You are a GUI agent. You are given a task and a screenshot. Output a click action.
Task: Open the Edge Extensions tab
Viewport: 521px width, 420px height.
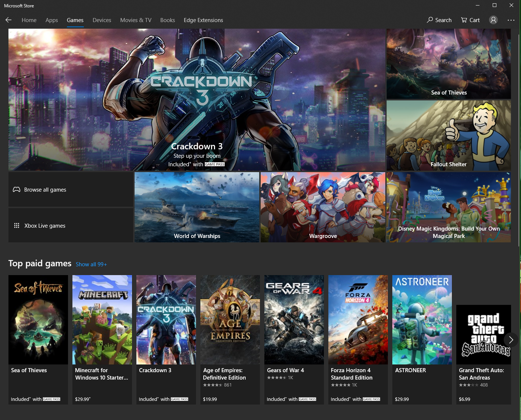coord(203,20)
